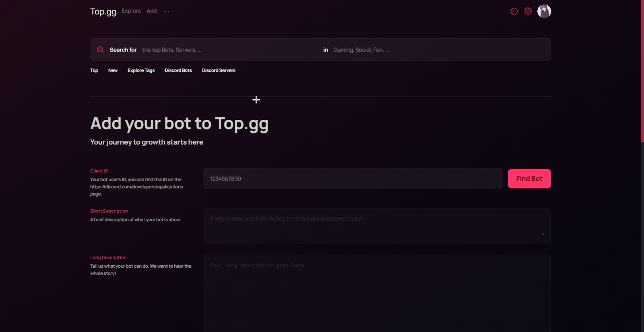Click the 'Long Description' label
Screen dimensions: 644x332
(x=108, y=258)
